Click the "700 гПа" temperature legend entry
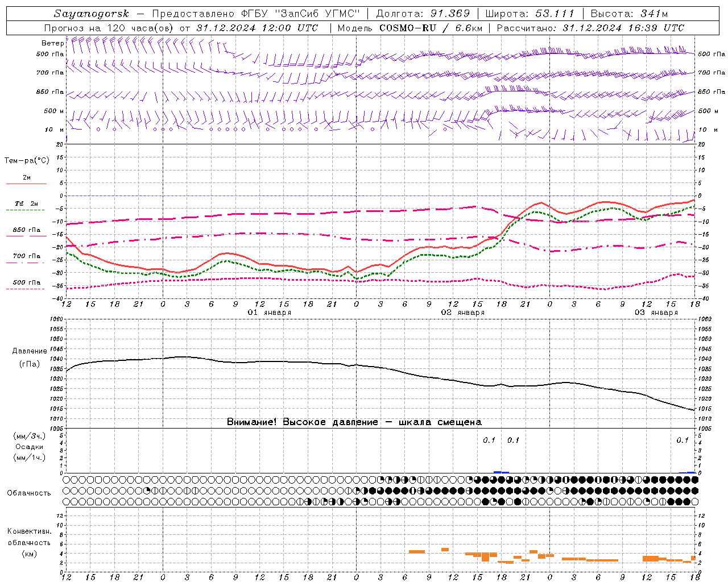Viewport: 728px width, 582px height. click(x=26, y=256)
